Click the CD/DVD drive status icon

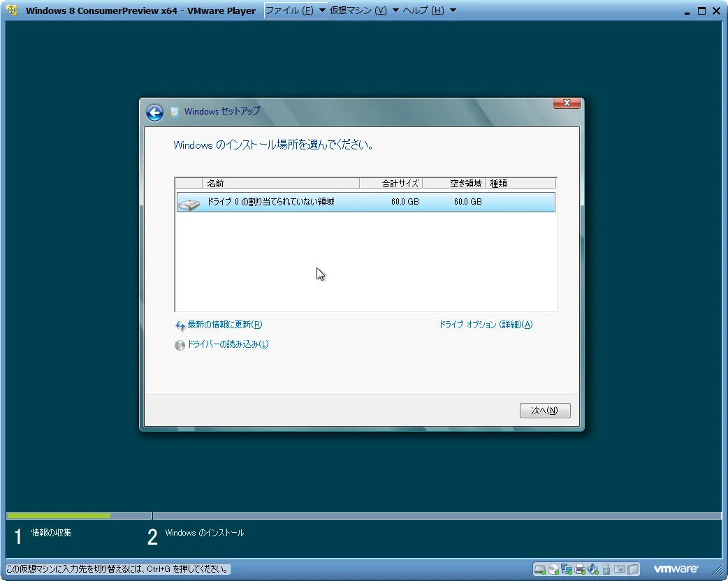pos(553,568)
